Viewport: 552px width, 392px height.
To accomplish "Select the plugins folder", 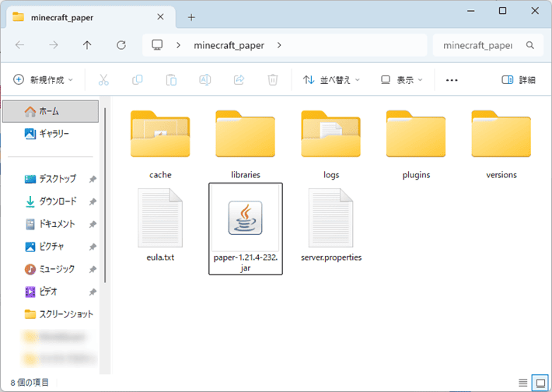I will (x=416, y=145).
